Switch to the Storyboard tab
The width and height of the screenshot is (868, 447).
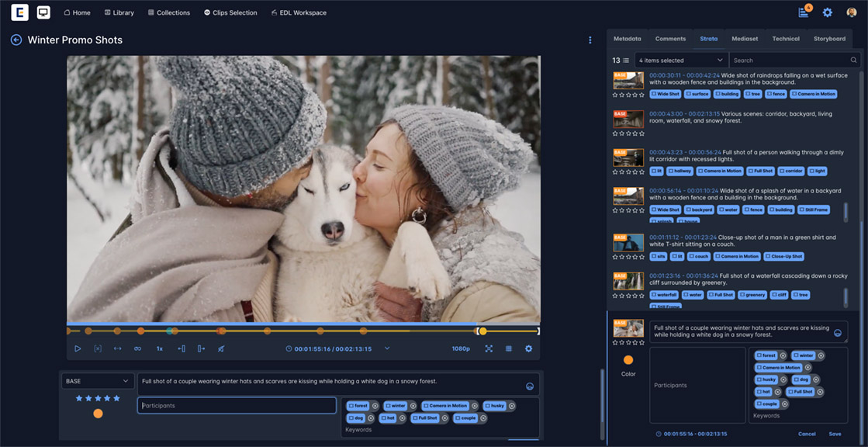(x=829, y=38)
